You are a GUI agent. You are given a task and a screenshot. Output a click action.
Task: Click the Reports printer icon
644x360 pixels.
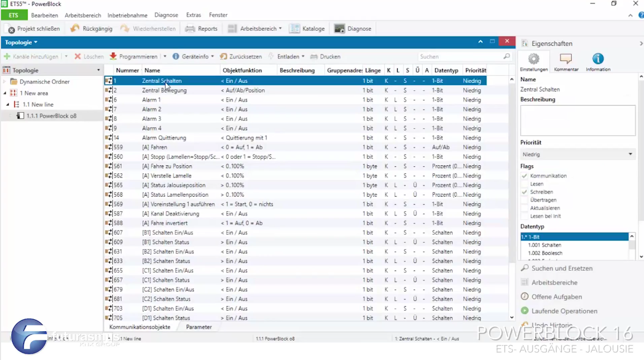click(190, 29)
